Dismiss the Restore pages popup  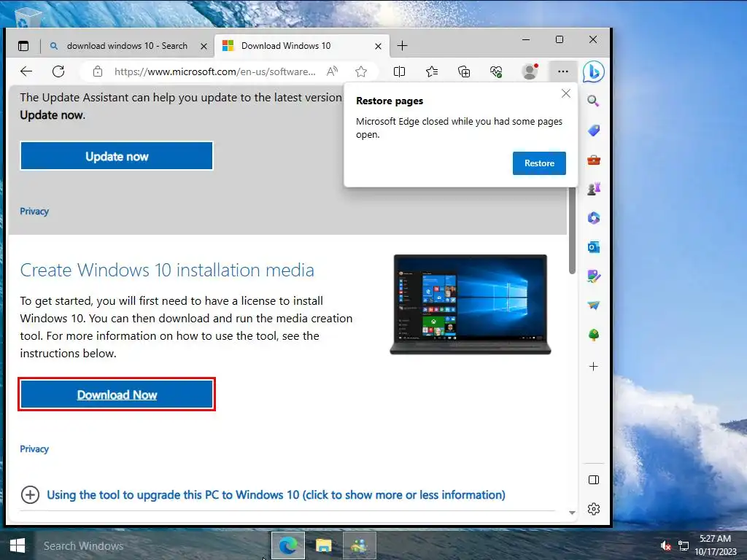pyautogui.click(x=565, y=93)
